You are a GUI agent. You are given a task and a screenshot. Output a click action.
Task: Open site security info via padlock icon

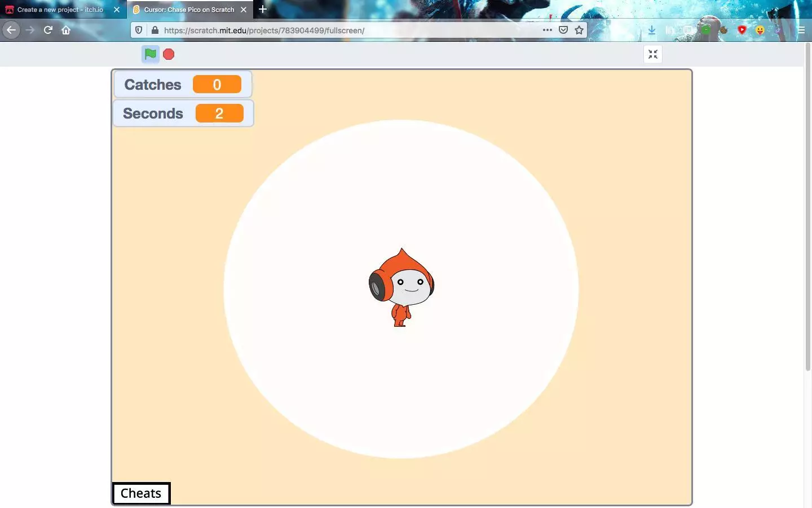pos(155,30)
